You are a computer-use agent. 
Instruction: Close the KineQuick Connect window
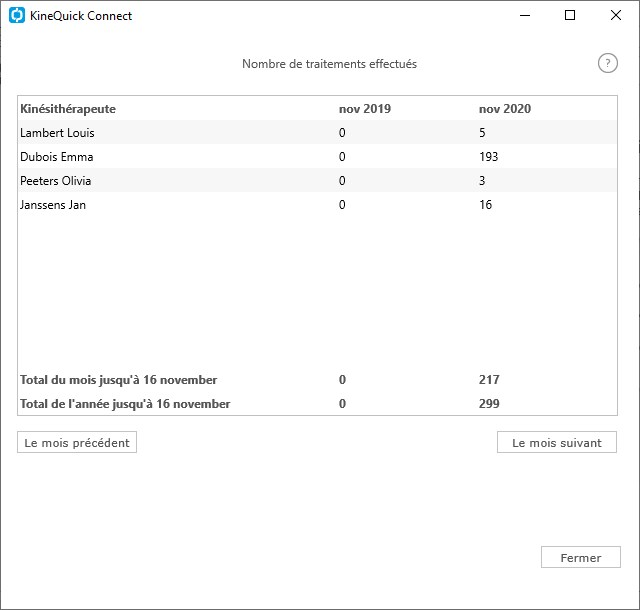(616, 16)
